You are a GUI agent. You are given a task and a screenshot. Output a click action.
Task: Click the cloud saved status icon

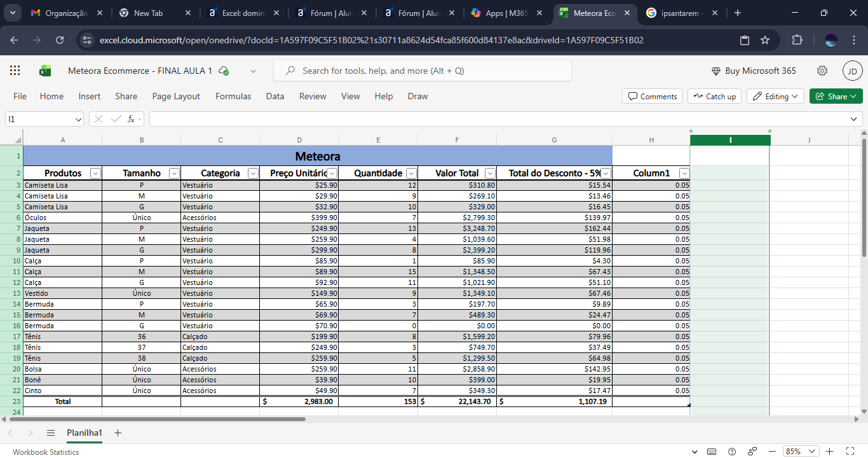224,71
